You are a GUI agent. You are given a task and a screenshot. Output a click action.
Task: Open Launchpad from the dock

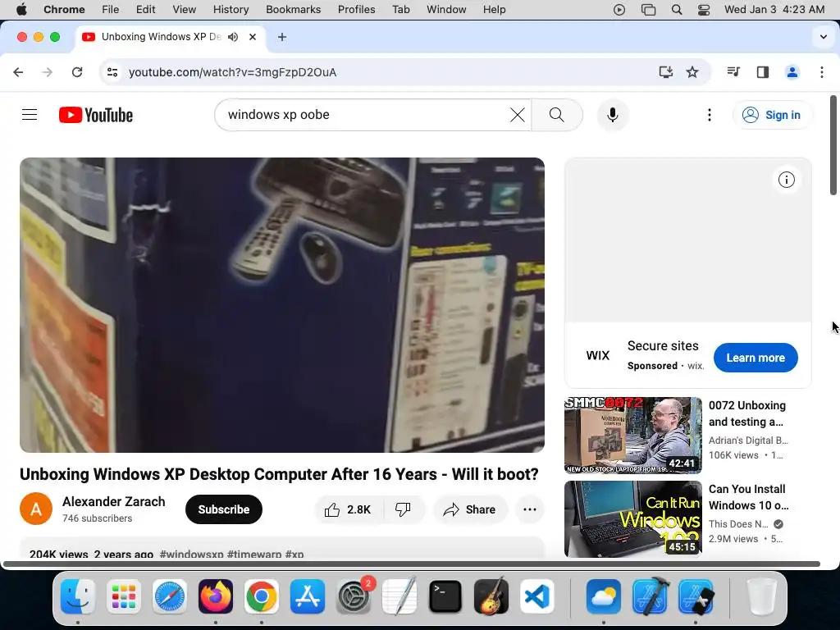tap(124, 596)
